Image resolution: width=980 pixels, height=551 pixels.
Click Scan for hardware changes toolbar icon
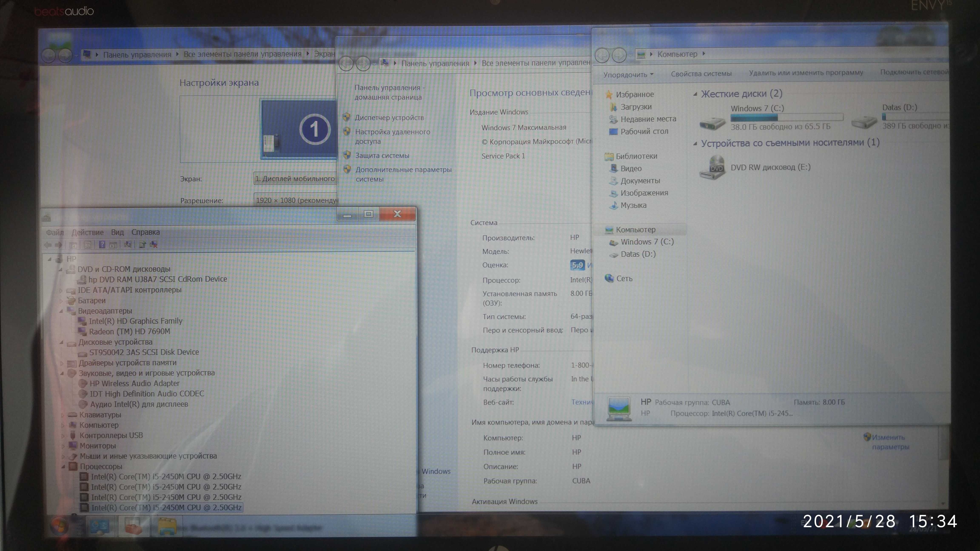pos(128,244)
